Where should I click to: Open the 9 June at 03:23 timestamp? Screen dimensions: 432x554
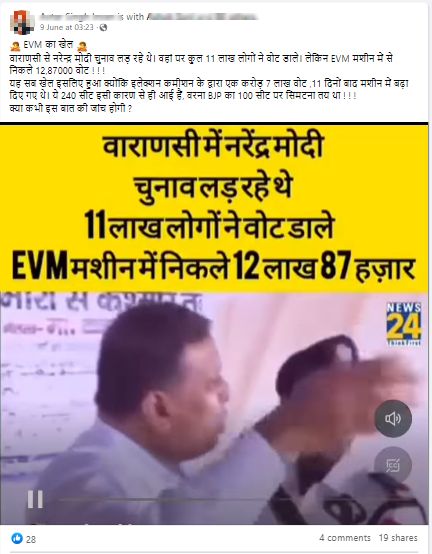point(66,27)
